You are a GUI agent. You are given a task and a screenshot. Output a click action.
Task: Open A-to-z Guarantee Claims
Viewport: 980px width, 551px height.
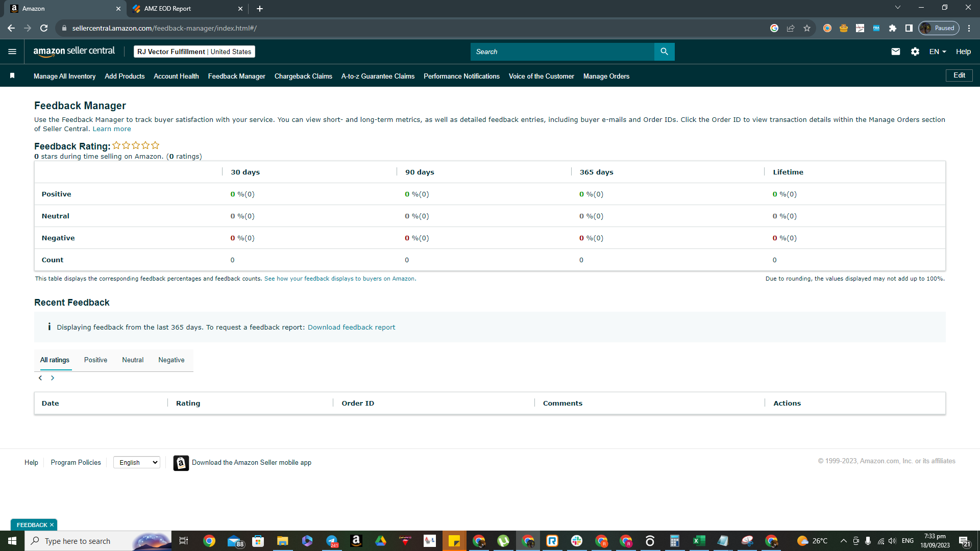coord(378,76)
